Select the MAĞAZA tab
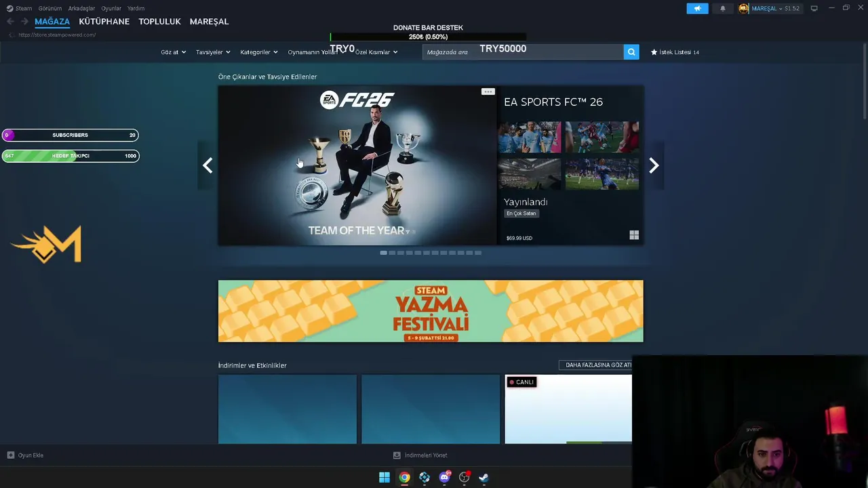The height and width of the screenshot is (488, 868). point(52,22)
